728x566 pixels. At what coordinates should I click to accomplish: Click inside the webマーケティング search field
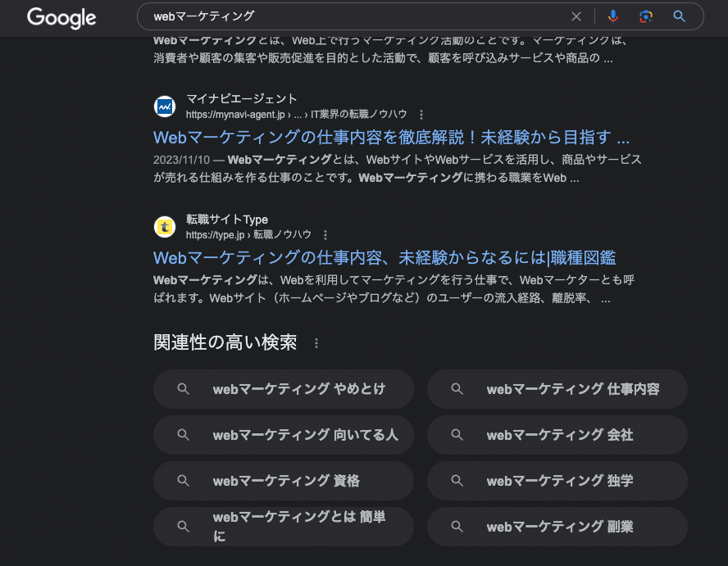tap(353, 16)
